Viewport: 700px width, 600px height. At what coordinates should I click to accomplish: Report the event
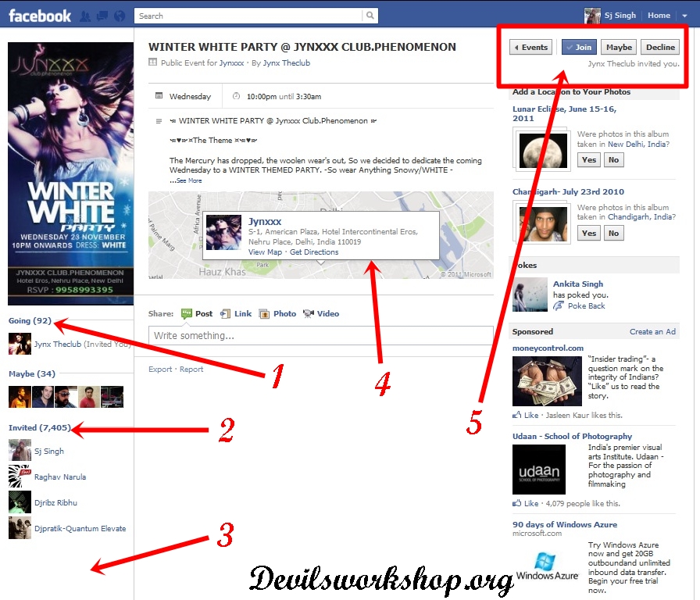click(x=191, y=370)
